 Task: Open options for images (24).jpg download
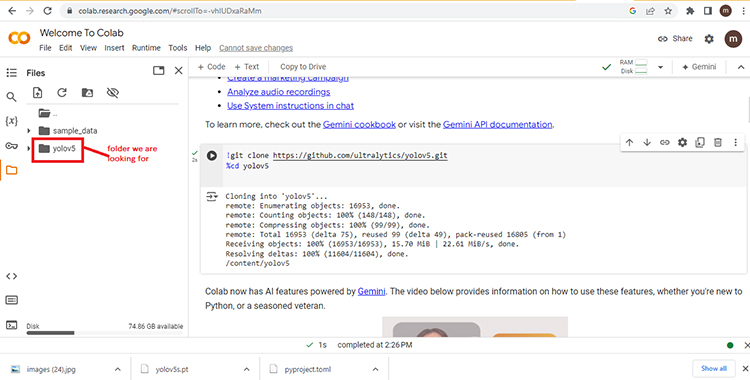pos(118,369)
